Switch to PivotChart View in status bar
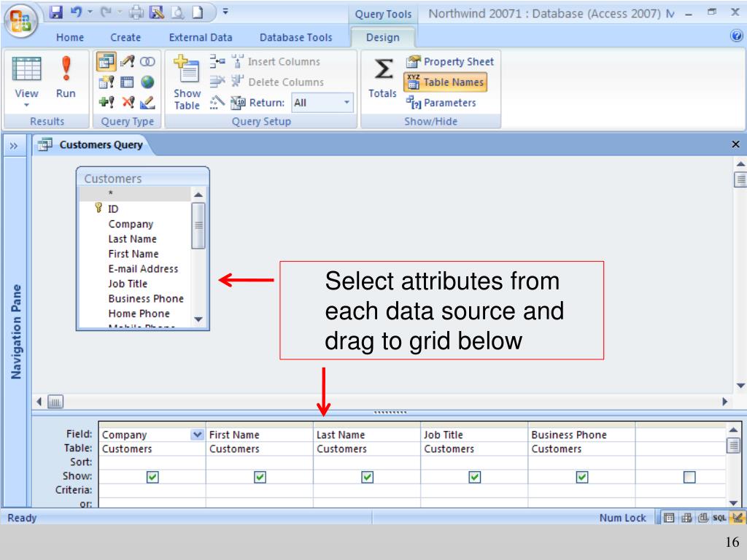 [703, 517]
